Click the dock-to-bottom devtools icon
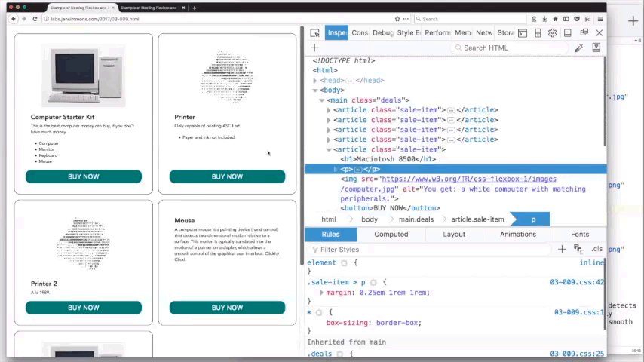Screen dimensions: 644x362 click(x=568, y=33)
